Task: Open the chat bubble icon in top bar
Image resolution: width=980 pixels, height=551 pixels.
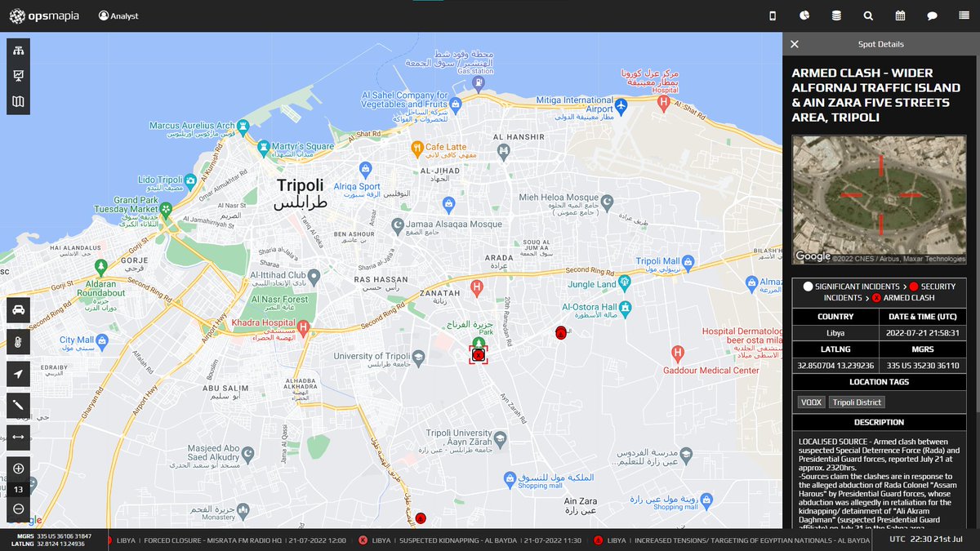Action: point(932,16)
